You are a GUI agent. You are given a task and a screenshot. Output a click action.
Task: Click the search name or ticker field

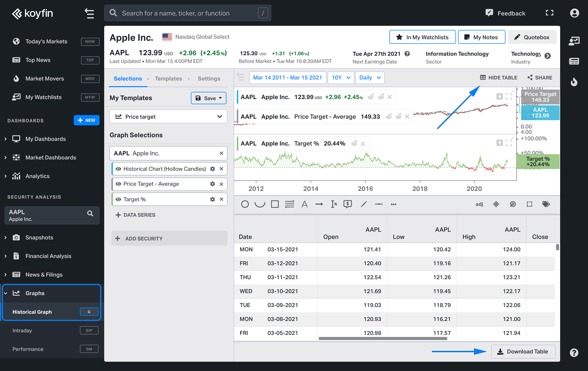coord(187,13)
